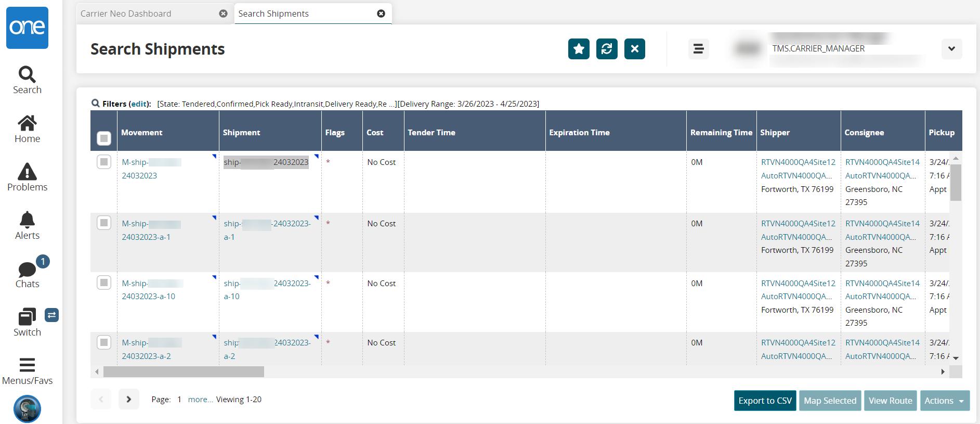
Task: Open shipment link ending 24032023-a-1
Action: [x=267, y=230]
